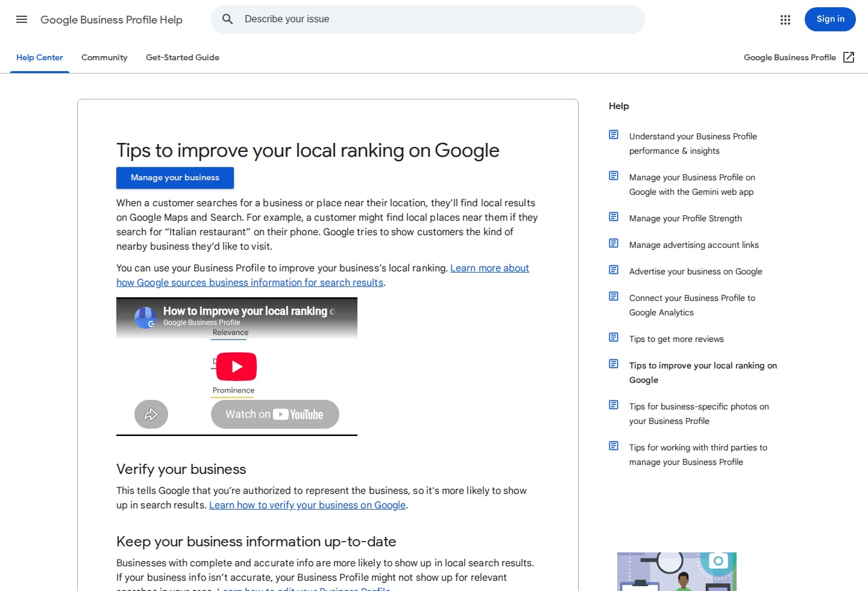Open Tips to get more reviews article
868x591 pixels.
676,339
